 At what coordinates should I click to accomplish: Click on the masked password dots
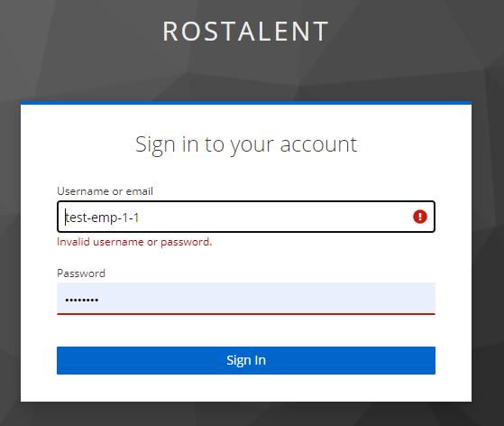tap(82, 301)
